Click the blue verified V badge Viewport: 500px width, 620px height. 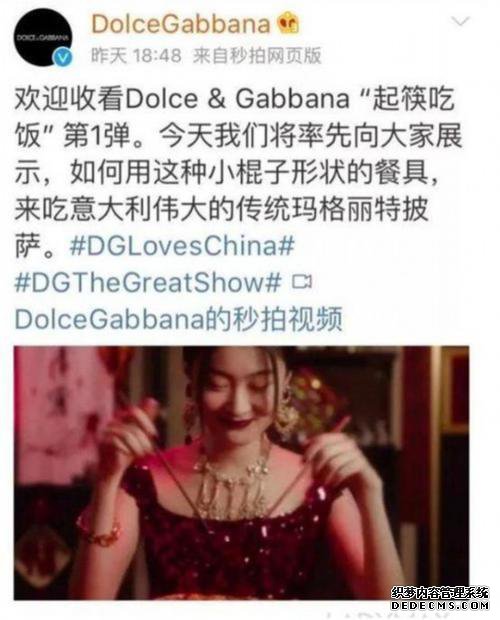point(63,58)
